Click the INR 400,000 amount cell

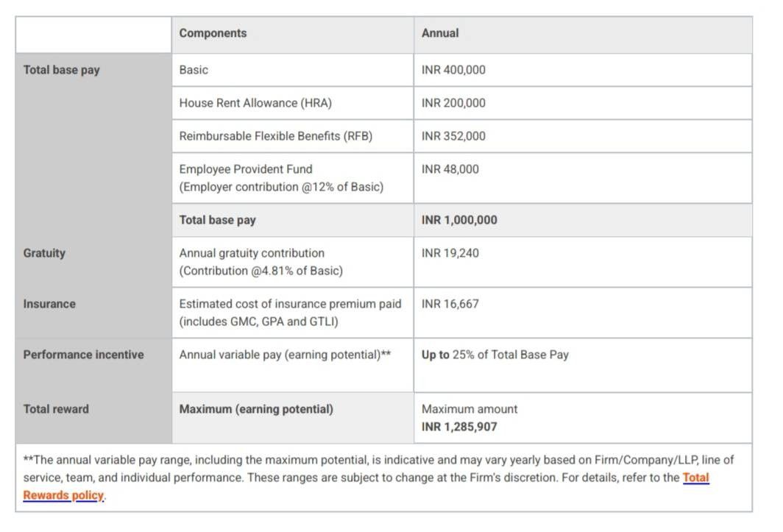(583, 70)
